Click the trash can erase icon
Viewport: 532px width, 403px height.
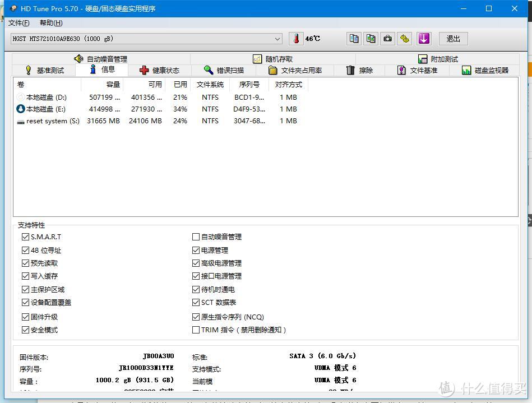click(350, 70)
